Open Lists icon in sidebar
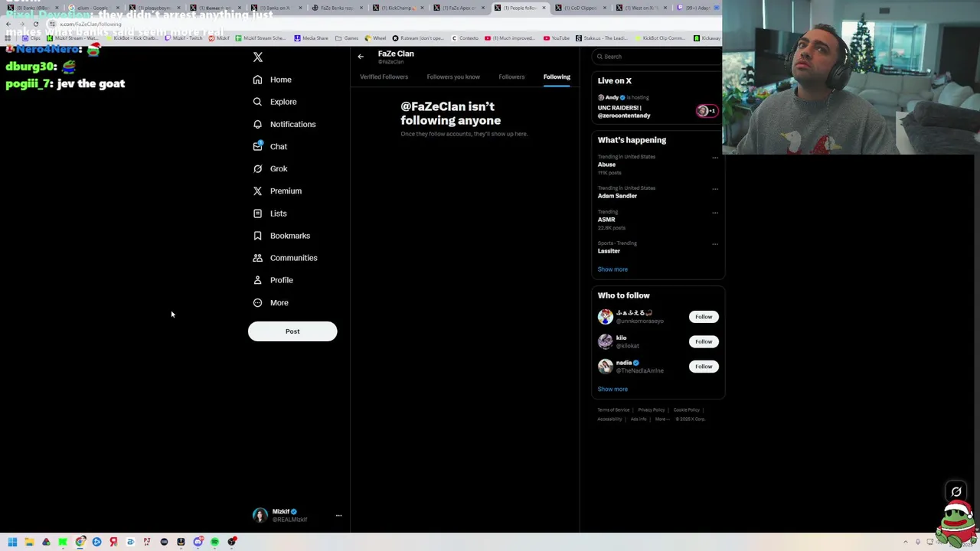 coord(257,214)
